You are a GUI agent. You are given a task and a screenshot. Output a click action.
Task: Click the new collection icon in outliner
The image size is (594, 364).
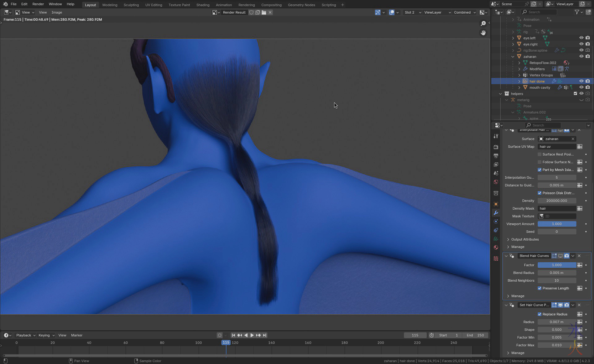(588, 12)
